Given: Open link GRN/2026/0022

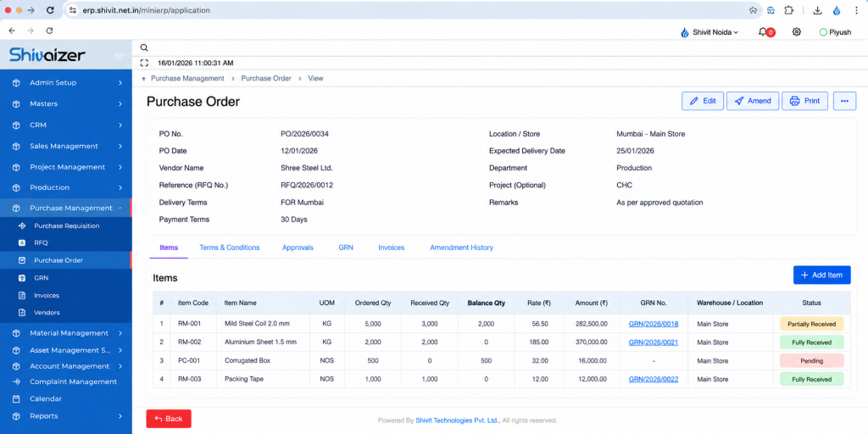Looking at the screenshot, I should (x=654, y=380).
